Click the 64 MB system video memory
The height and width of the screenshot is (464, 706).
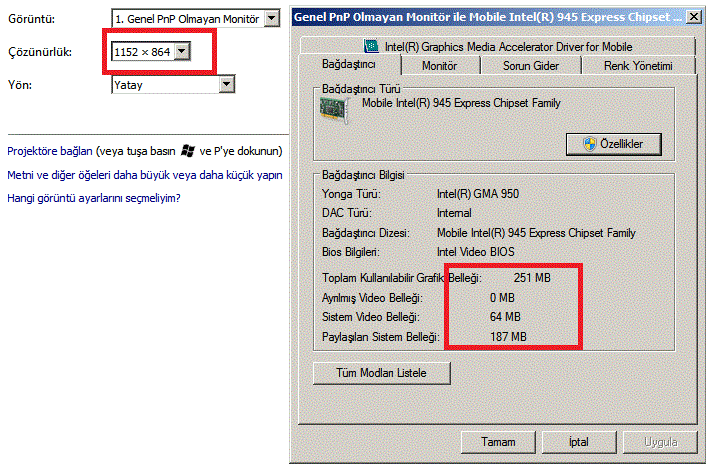click(505, 317)
